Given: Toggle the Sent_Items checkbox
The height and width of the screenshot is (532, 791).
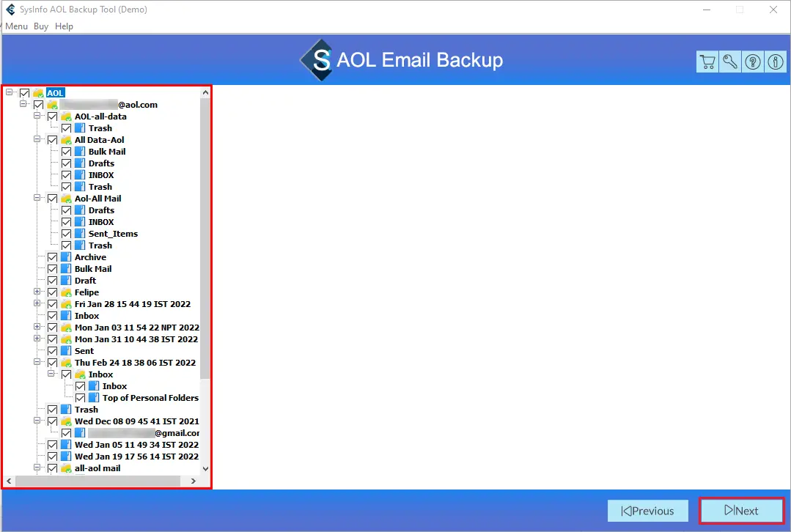Looking at the screenshot, I should tap(66, 234).
